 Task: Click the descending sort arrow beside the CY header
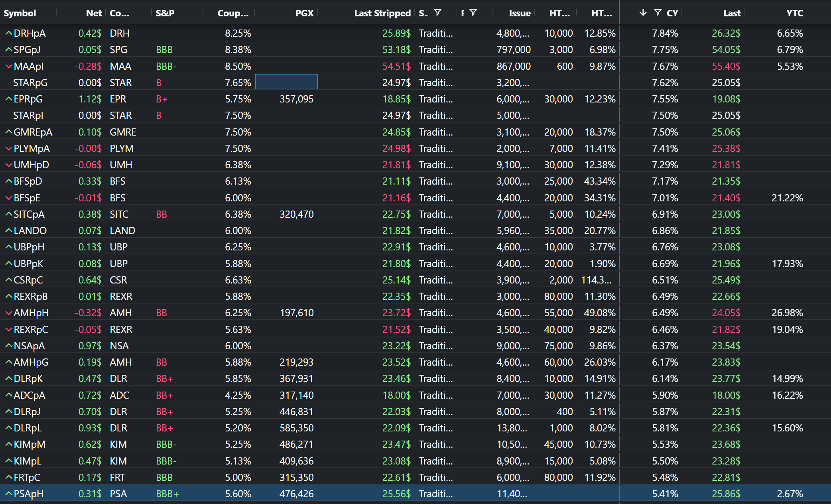[x=643, y=12]
